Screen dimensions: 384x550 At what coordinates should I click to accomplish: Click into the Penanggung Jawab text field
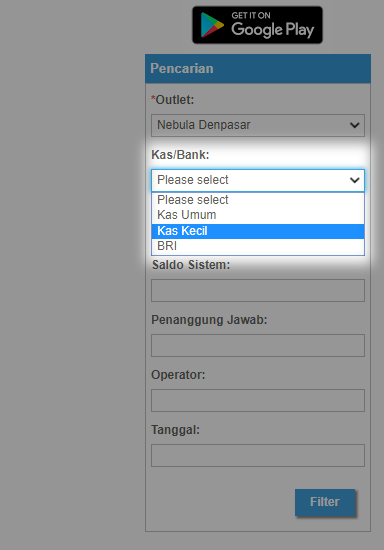pos(258,346)
